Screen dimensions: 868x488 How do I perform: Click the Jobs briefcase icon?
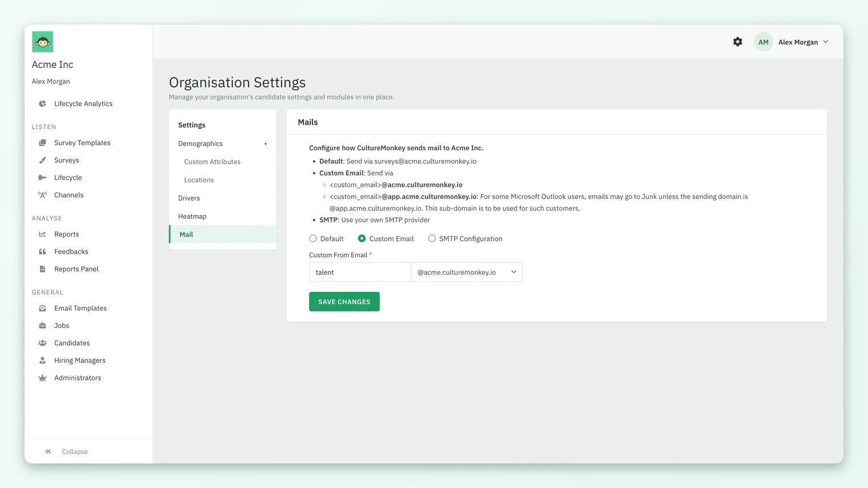(42, 326)
